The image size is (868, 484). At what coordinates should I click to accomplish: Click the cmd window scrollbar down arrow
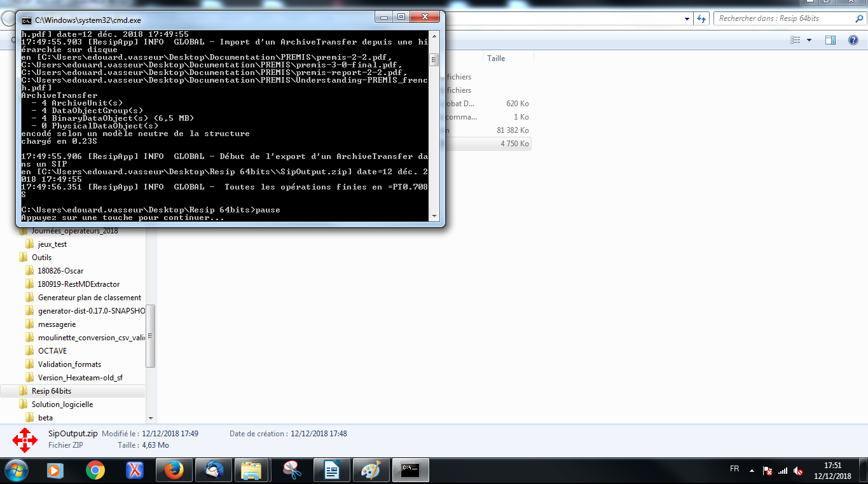[x=434, y=216]
